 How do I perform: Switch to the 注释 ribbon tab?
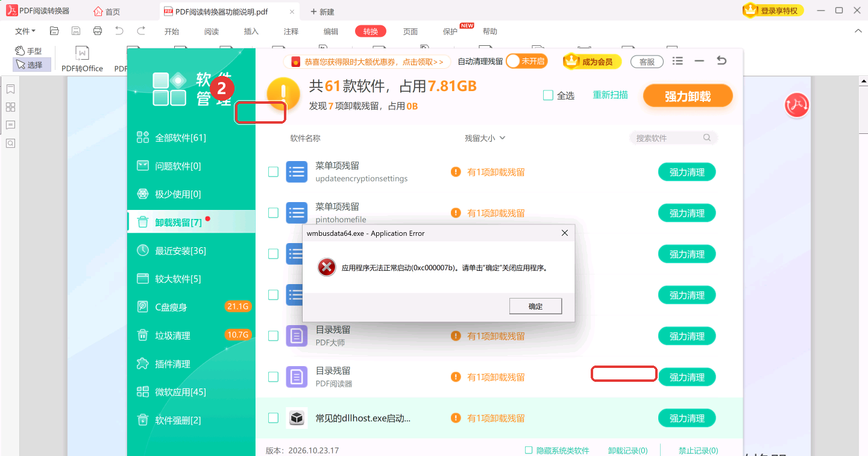point(291,31)
